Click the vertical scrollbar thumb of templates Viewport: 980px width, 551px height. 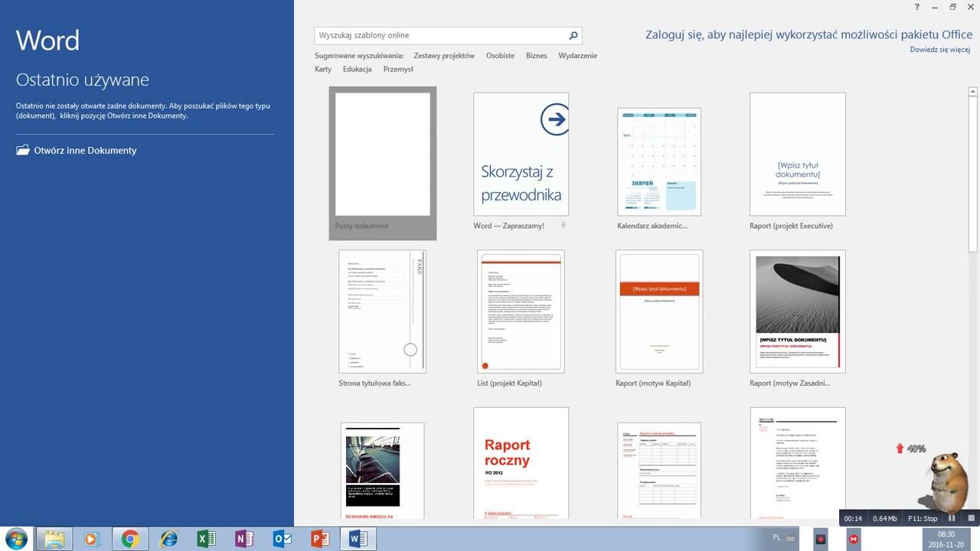coord(973,174)
